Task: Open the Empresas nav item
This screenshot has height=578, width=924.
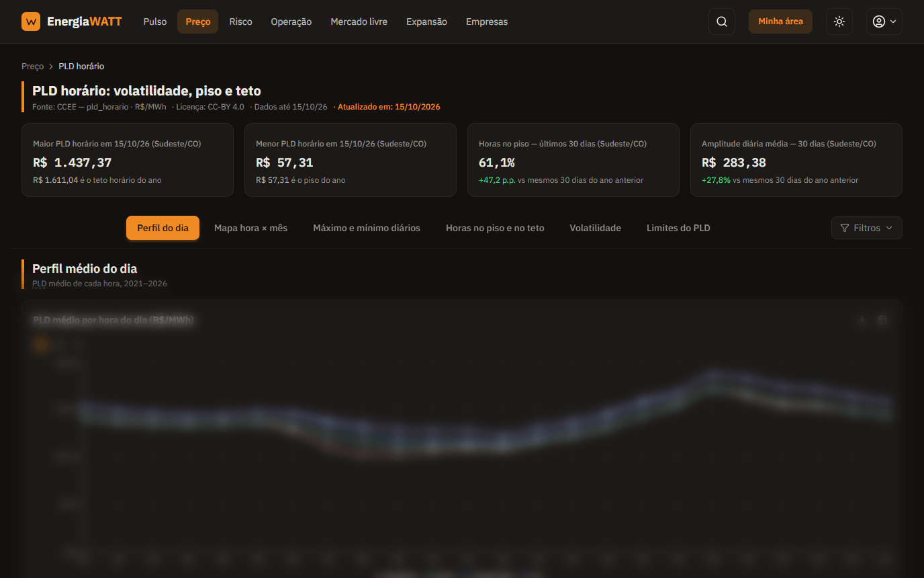Action: coord(487,22)
